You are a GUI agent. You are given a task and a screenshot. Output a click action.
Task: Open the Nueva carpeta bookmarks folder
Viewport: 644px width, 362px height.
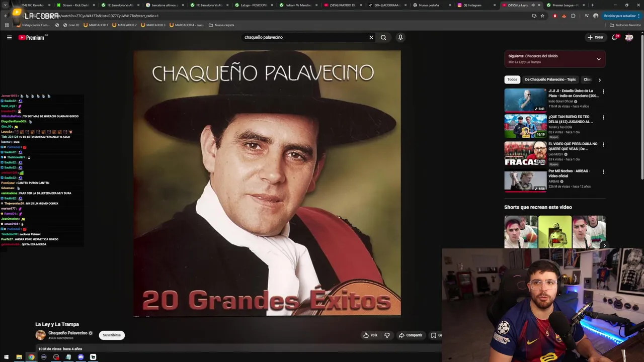[221, 25]
